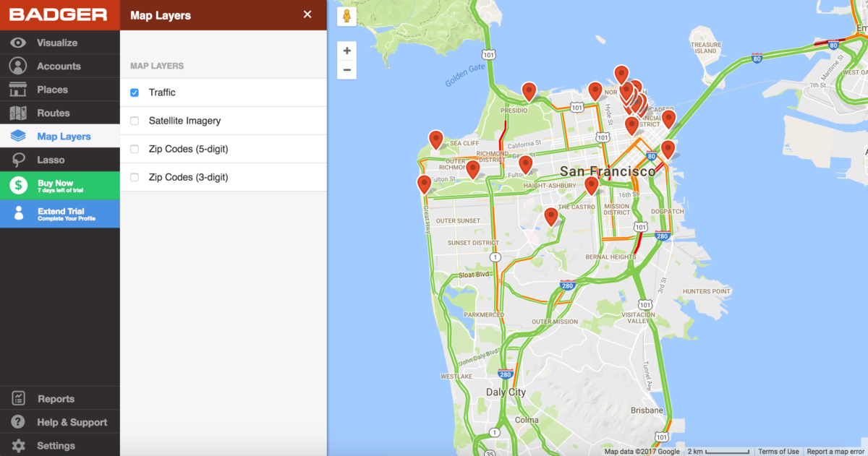Disable the Traffic layer

[133, 92]
